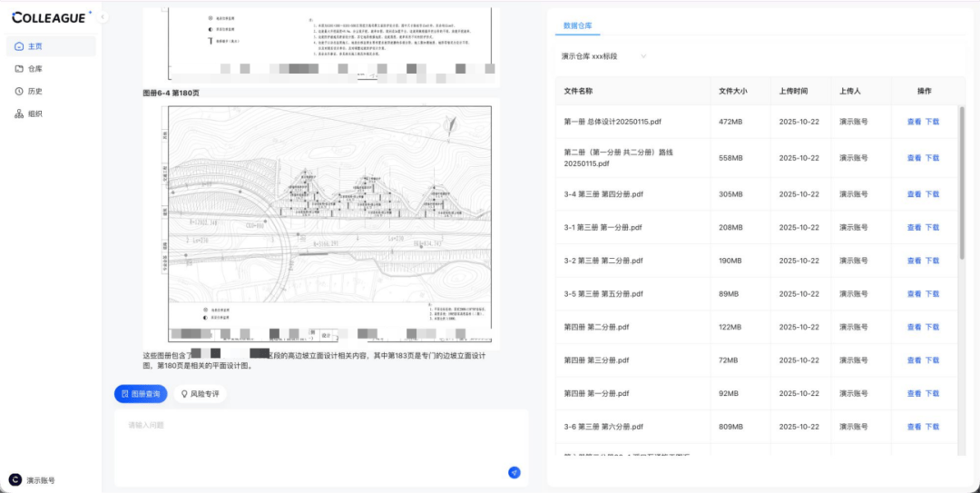Open the 演示仓库 xxx标段 dropdown
The height and width of the screenshot is (493, 980).
tap(603, 56)
